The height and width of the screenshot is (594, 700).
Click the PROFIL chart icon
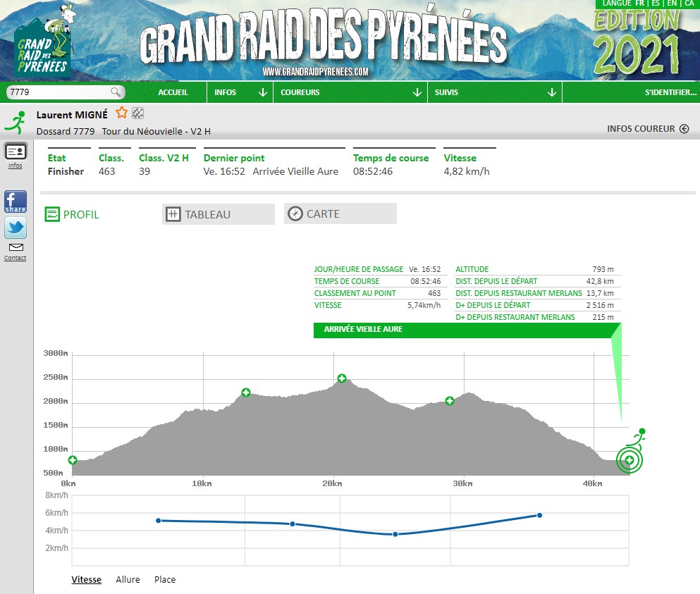pos(52,214)
